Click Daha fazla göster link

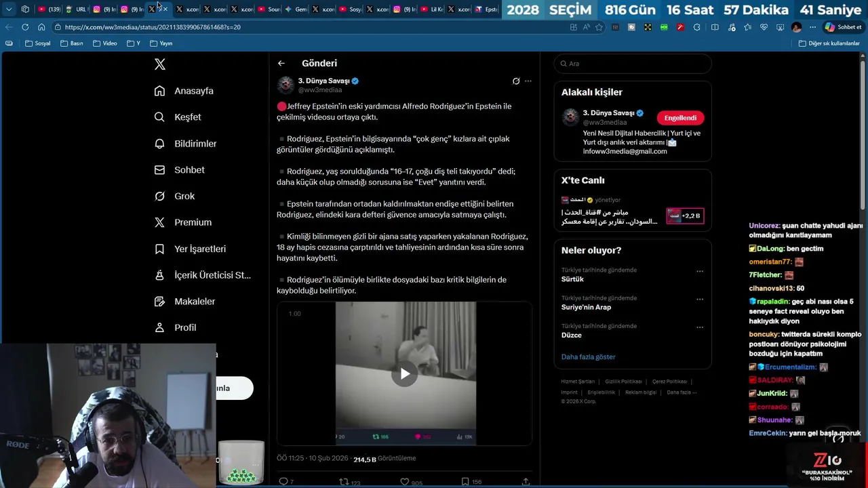[589, 357]
